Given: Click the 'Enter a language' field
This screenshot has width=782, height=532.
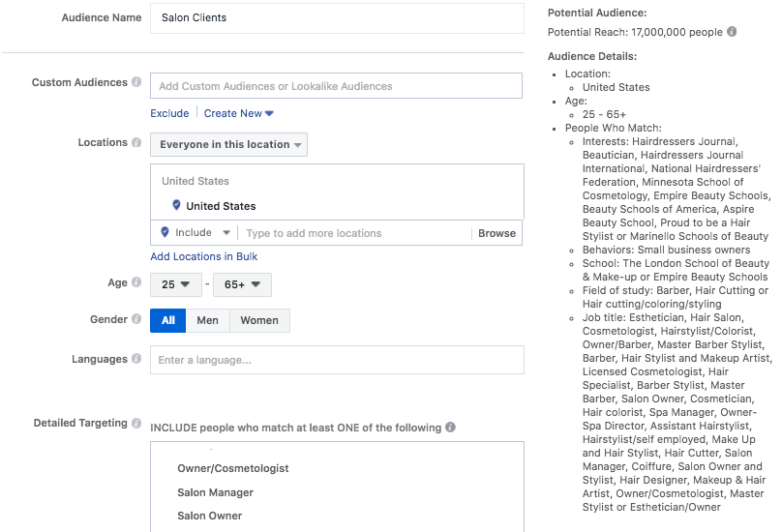Looking at the screenshot, I should pyautogui.click(x=337, y=360).
